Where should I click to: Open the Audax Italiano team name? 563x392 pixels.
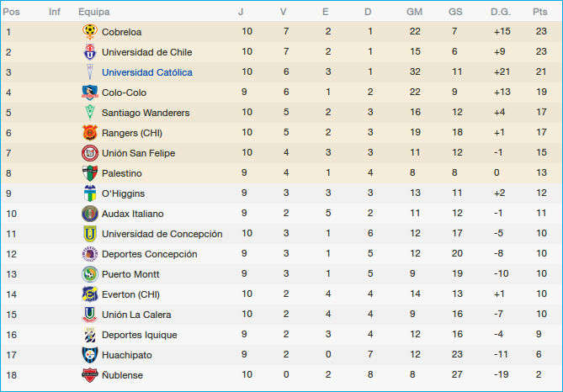[132, 214]
